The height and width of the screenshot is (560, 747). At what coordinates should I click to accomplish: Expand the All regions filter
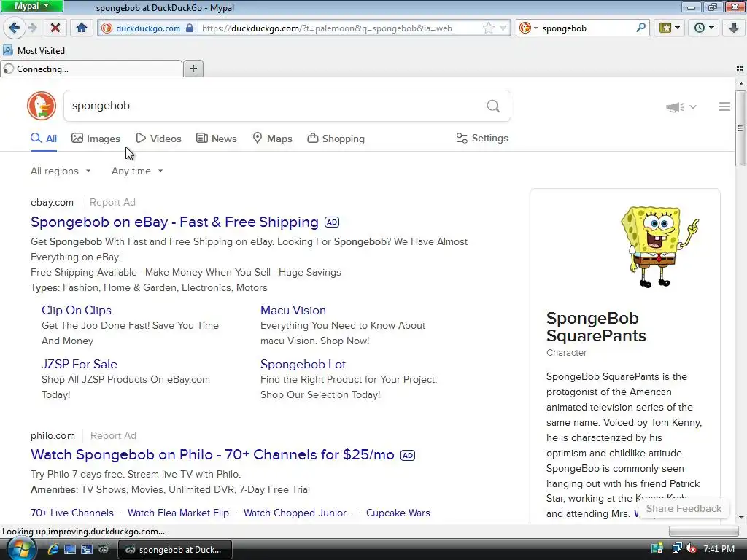click(61, 171)
